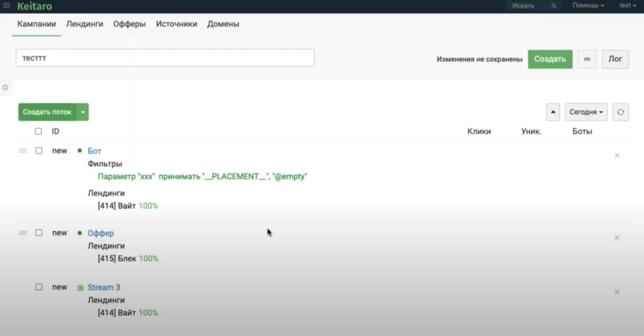The height and width of the screenshot is (336, 644).
Task: Open the hamburger menu beside Keitaro logo
Action: pyautogui.click(x=7, y=6)
